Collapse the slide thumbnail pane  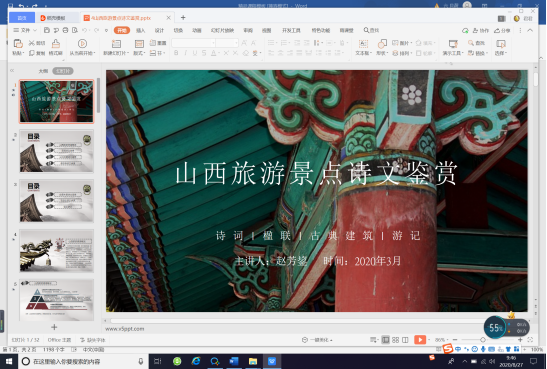click(x=12, y=70)
